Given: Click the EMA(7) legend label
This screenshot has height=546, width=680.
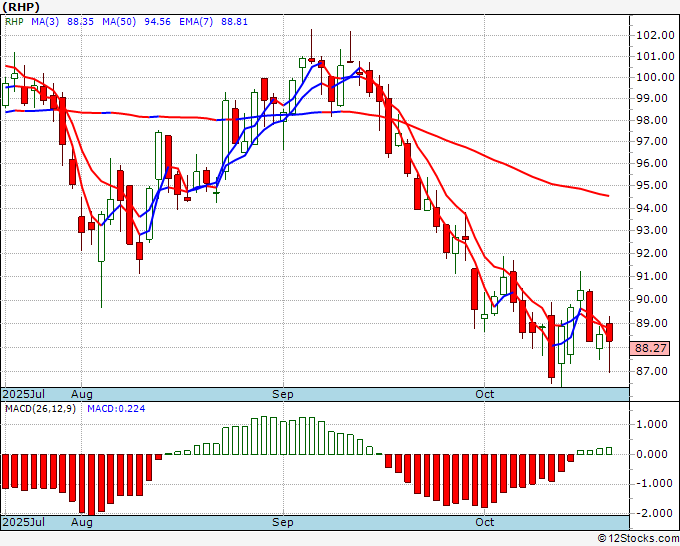Looking at the screenshot, I should (196, 22).
